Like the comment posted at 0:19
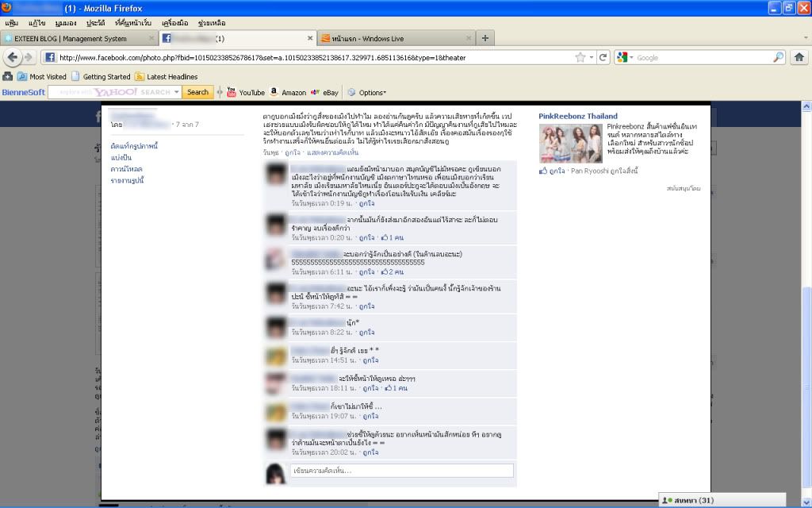812x508 pixels. coord(366,203)
